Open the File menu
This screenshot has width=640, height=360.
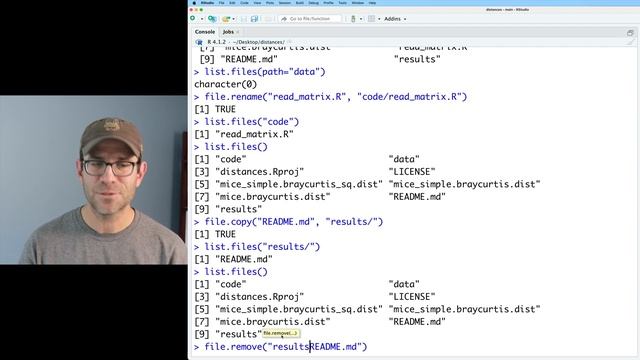coord(222,3)
